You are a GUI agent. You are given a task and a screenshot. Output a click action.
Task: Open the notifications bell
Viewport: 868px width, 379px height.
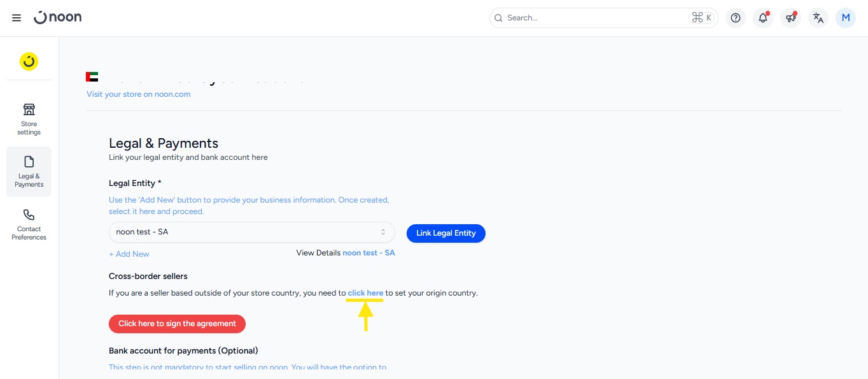click(x=763, y=18)
